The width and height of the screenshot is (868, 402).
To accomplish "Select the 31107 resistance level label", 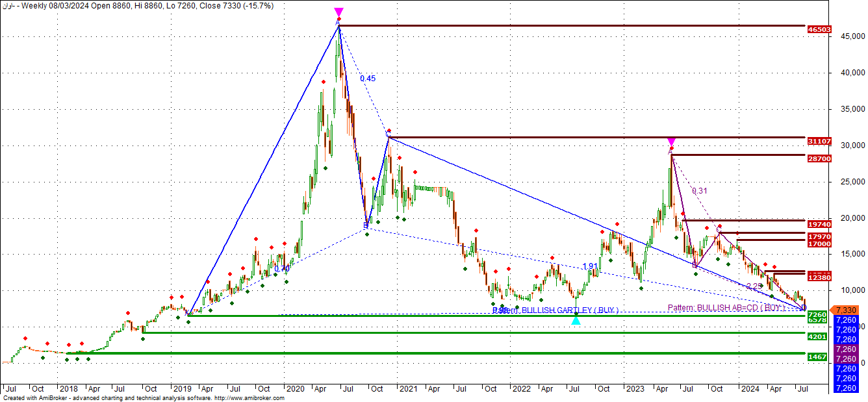I will 819,141.
